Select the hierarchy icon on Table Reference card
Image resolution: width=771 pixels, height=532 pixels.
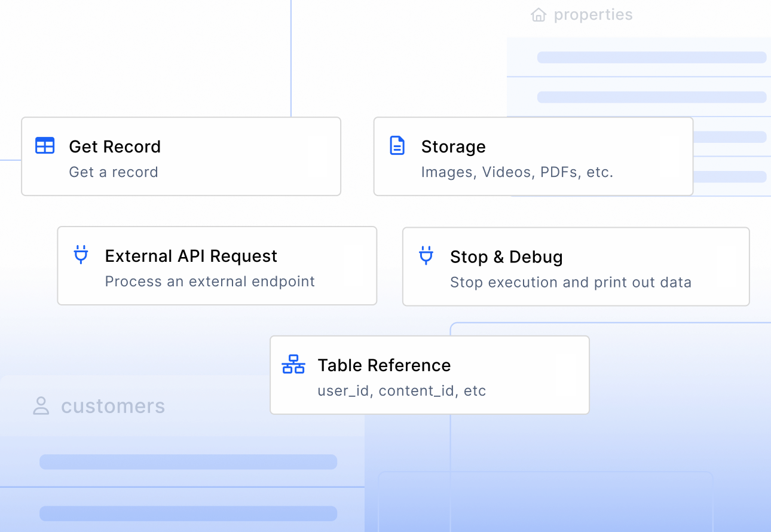pos(293,364)
